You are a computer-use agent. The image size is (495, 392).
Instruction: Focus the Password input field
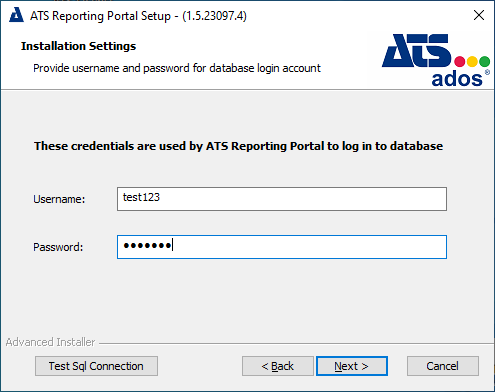pos(282,247)
